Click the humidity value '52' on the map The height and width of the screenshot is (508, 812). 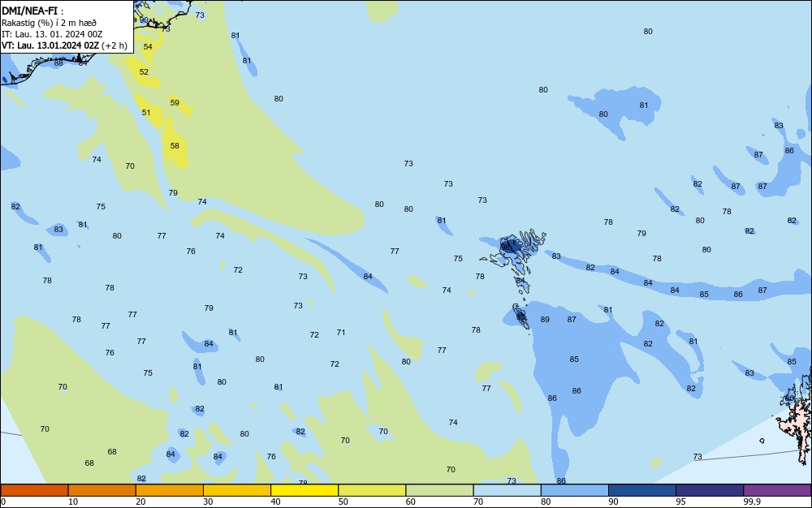(x=144, y=72)
